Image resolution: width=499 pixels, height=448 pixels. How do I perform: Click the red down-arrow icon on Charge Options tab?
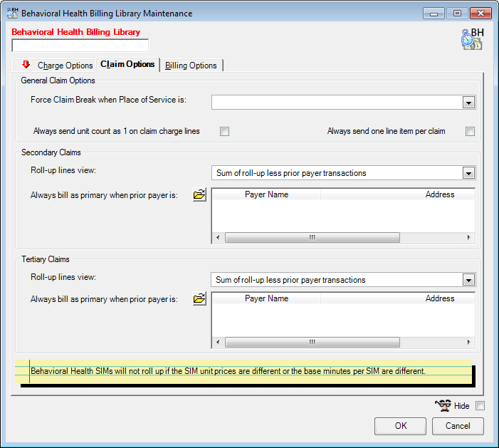[26, 65]
